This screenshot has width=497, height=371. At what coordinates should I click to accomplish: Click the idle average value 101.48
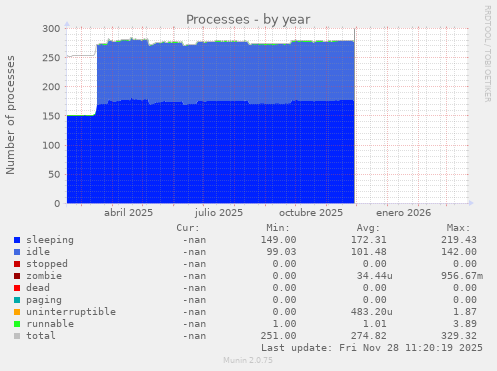point(369,252)
